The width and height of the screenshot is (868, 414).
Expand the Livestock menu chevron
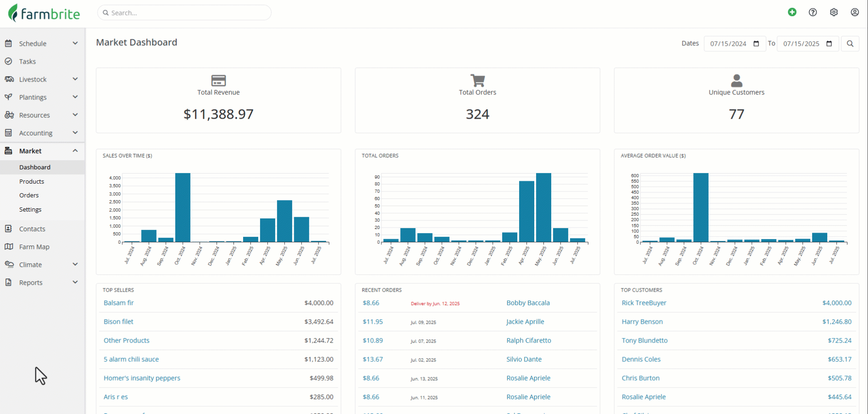[x=75, y=79]
